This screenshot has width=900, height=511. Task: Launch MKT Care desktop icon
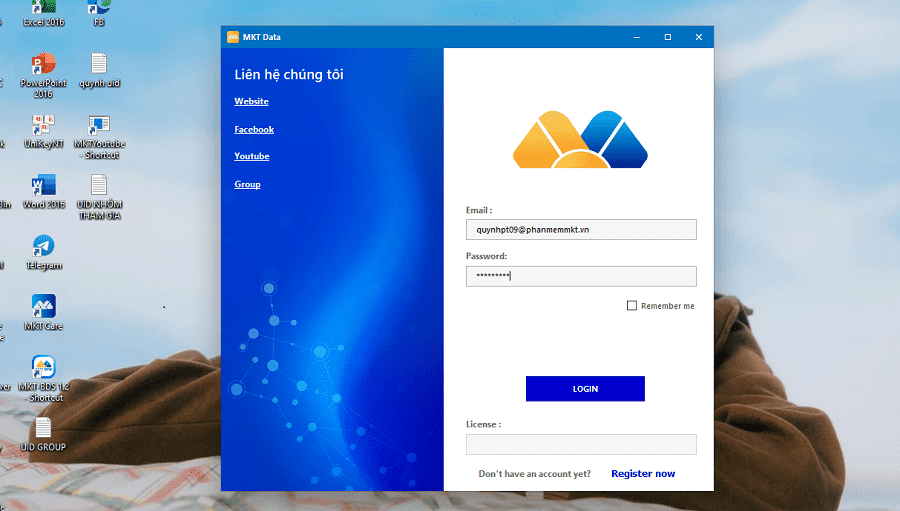coord(44,313)
